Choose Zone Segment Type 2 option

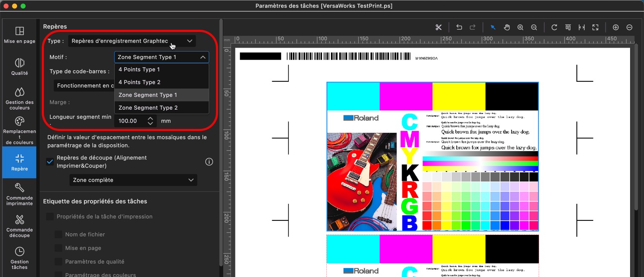coord(161,108)
